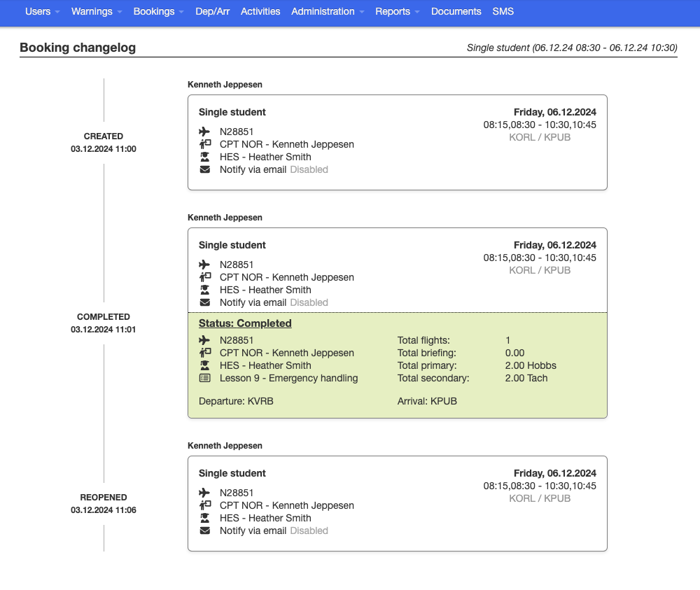Expand the Reports dropdown
700x590 pixels.
coord(393,11)
